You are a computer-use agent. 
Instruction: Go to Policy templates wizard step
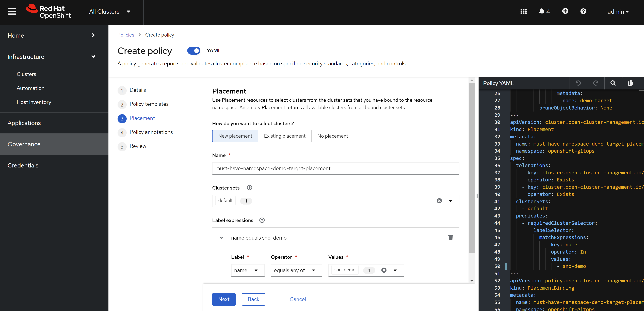click(x=149, y=104)
